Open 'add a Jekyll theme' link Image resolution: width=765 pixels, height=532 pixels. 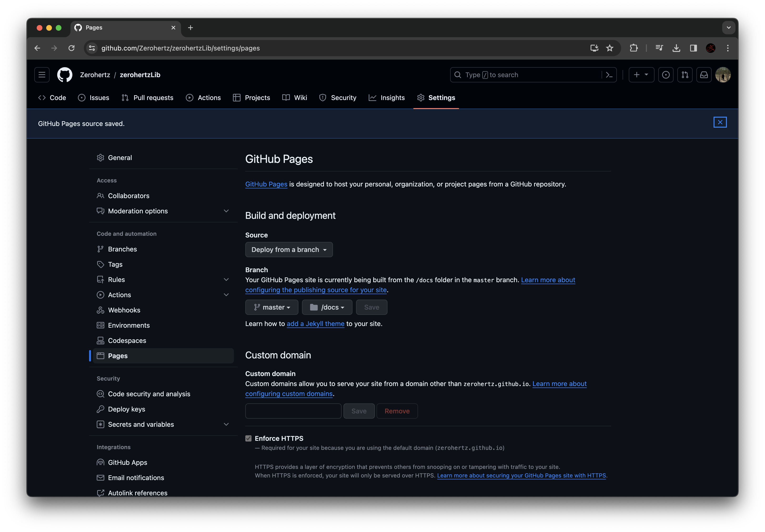(x=315, y=324)
